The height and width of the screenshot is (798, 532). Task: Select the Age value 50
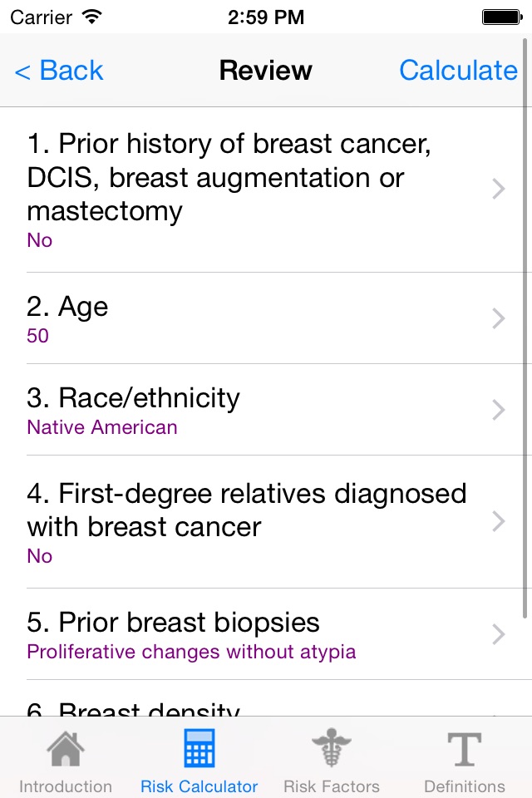click(x=38, y=336)
